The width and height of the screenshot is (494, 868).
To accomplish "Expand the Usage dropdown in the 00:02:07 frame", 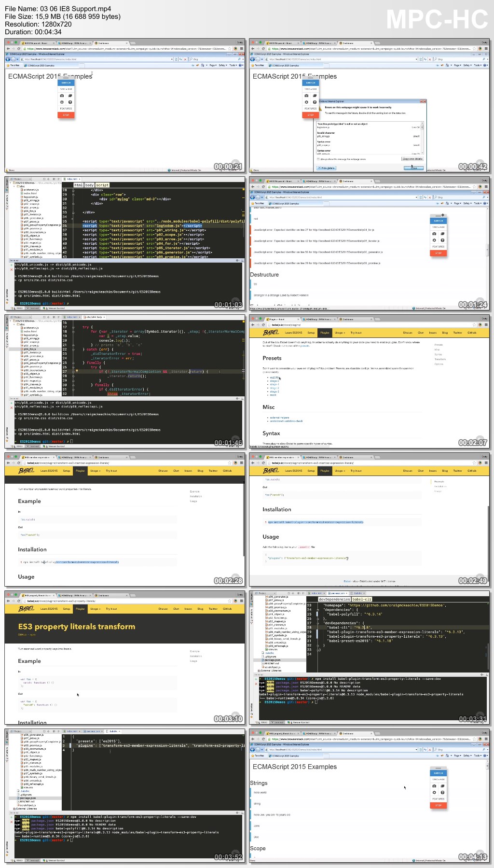I will pos(339,333).
